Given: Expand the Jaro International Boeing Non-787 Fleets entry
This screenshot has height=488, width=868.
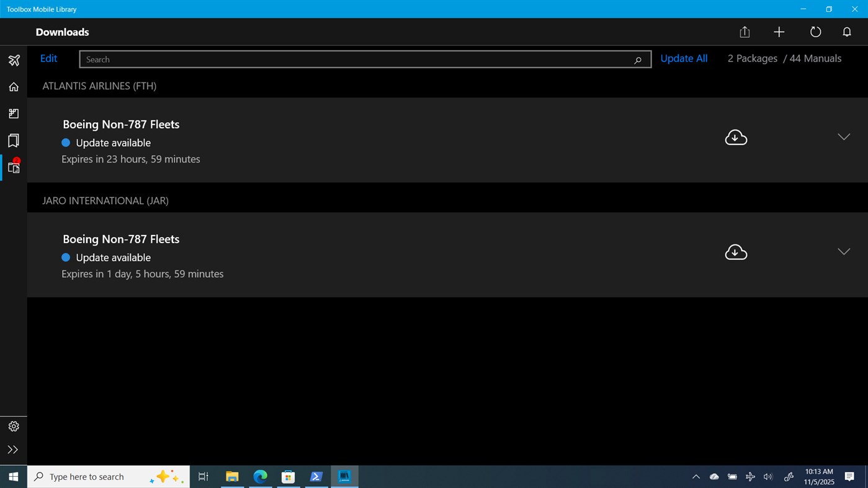Looking at the screenshot, I should coord(843,251).
